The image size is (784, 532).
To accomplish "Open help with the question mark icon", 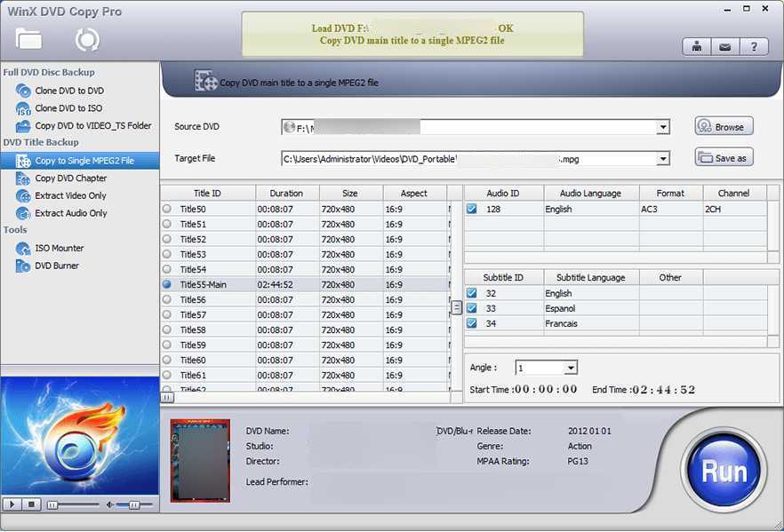I will pos(754,47).
